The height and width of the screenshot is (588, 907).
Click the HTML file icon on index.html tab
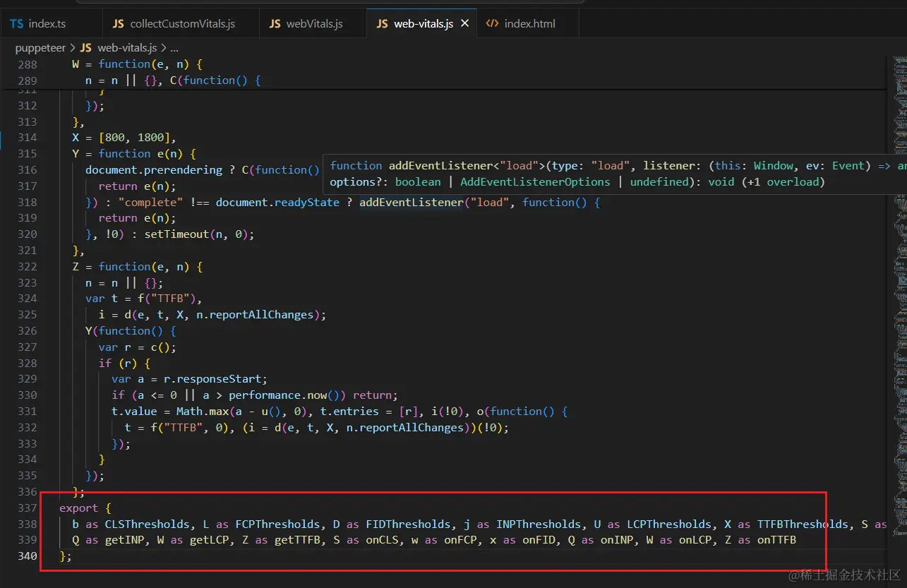click(492, 24)
